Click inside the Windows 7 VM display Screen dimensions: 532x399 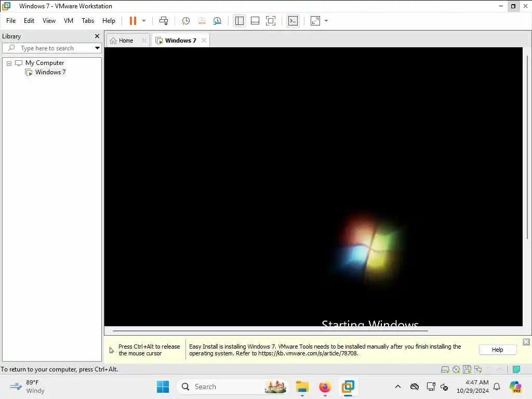click(313, 187)
